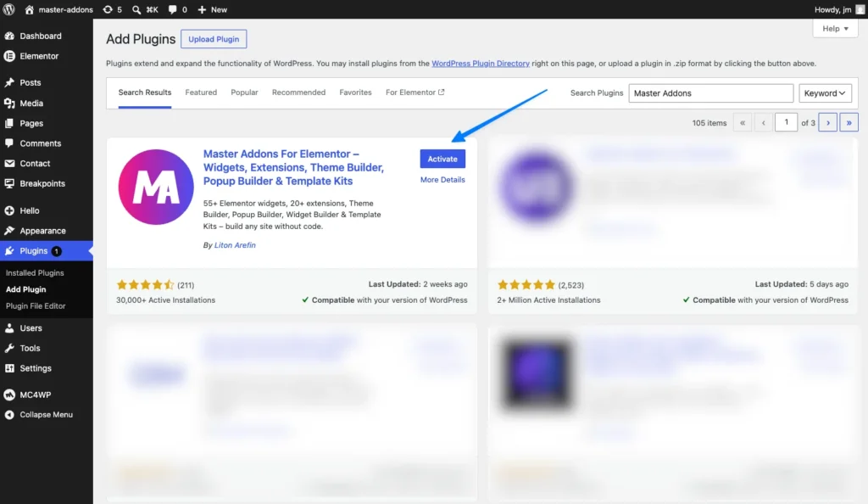Viewport: 868px width, 504px height.
Task: Open the search magnifier in admin bar
Action: 136,9
